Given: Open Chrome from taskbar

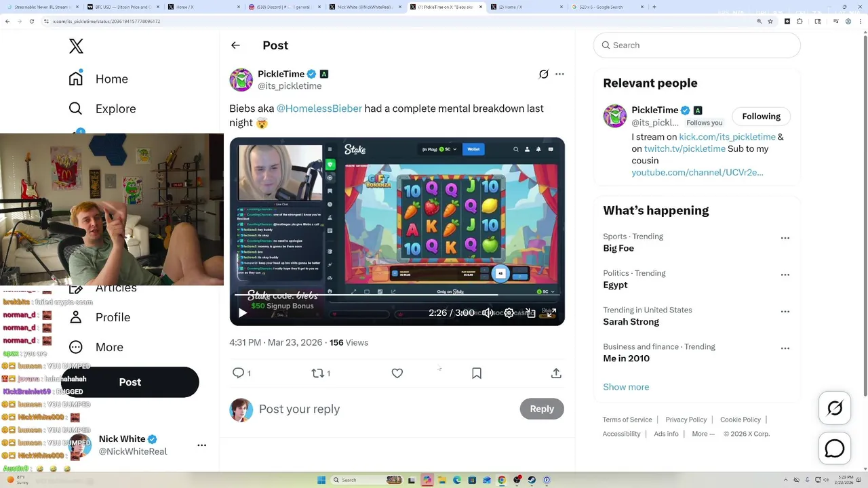Looking at the screenshot, I should [x=501, y=480].
